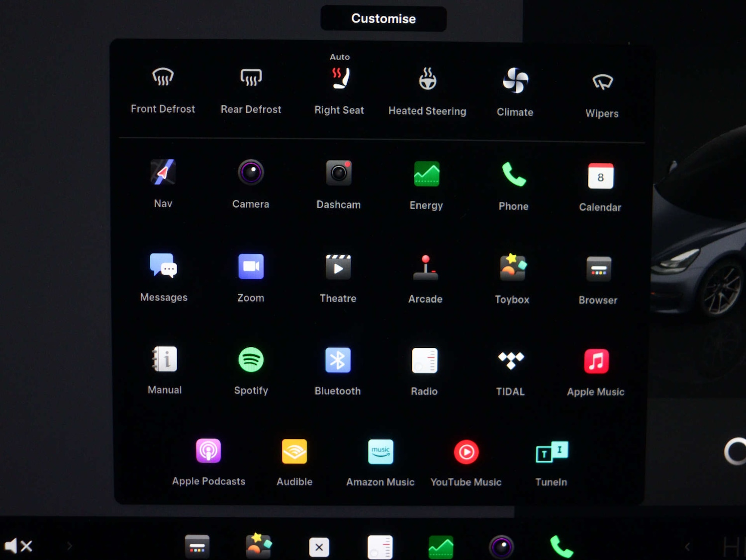Launch YouTube Music
This screenshot has width=746, height=560.
tap(466, 452)
